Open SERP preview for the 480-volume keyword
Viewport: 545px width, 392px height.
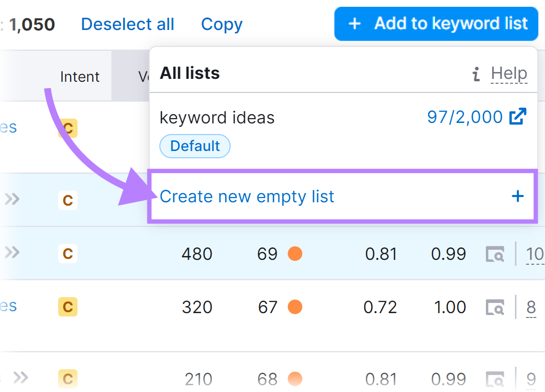495,254
